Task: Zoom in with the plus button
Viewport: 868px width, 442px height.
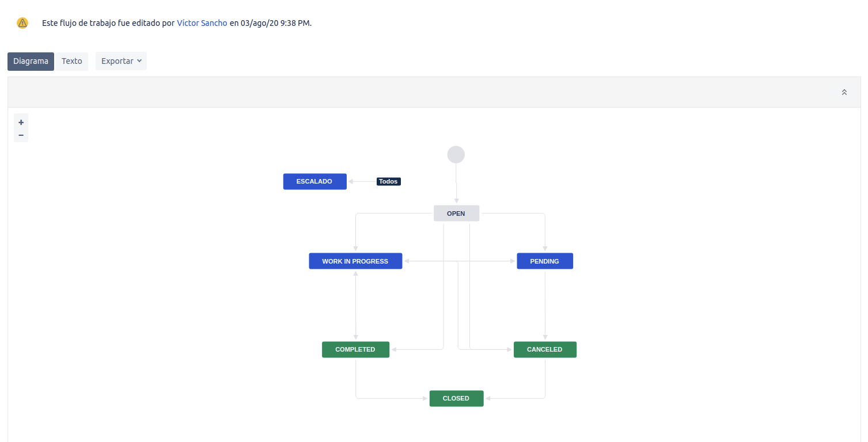Action: click(21, 122)
